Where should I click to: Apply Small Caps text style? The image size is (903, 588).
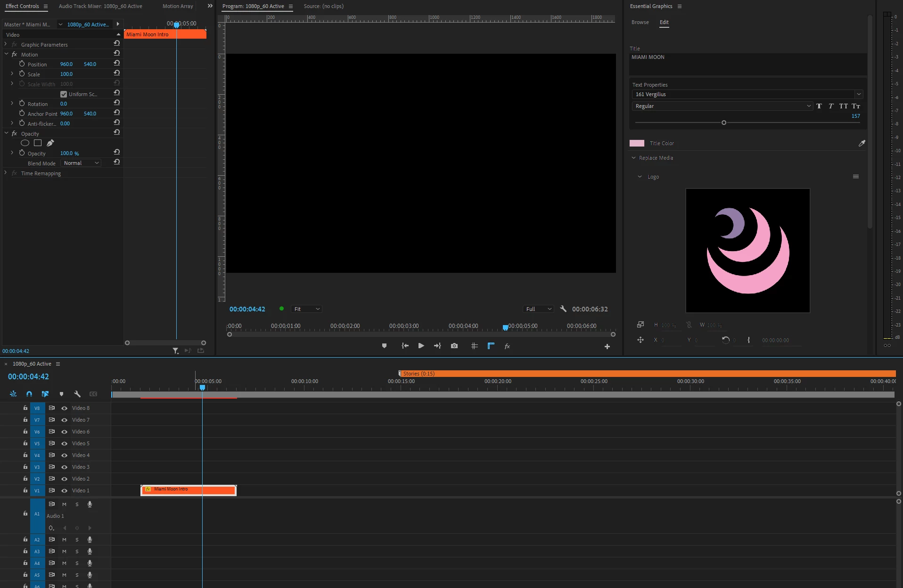coord(856,106)
